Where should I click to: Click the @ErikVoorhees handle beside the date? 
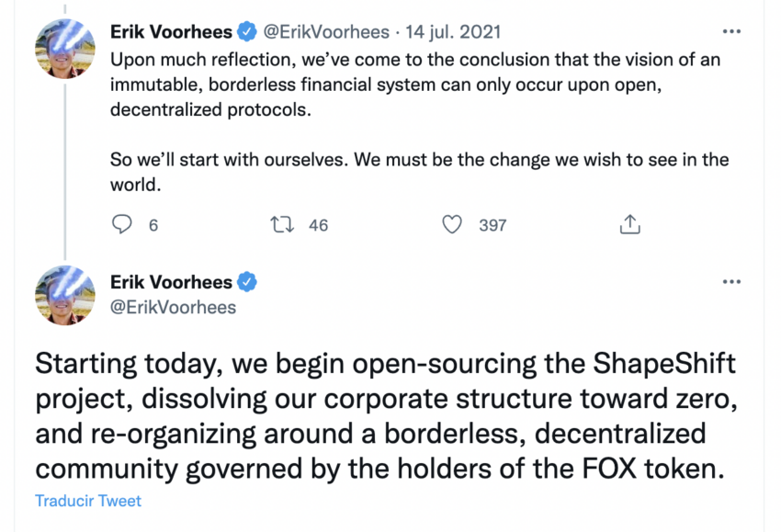point(326,32)
